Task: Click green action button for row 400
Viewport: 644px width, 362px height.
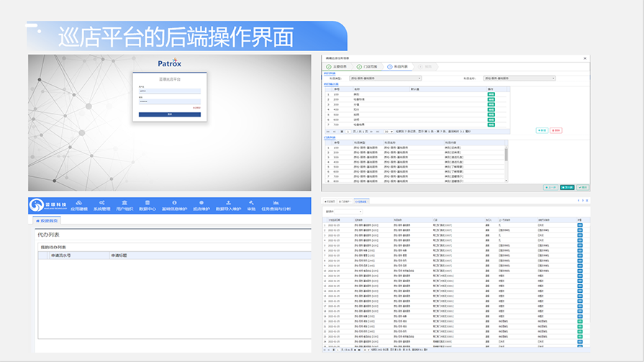Action: pos(491,109)
